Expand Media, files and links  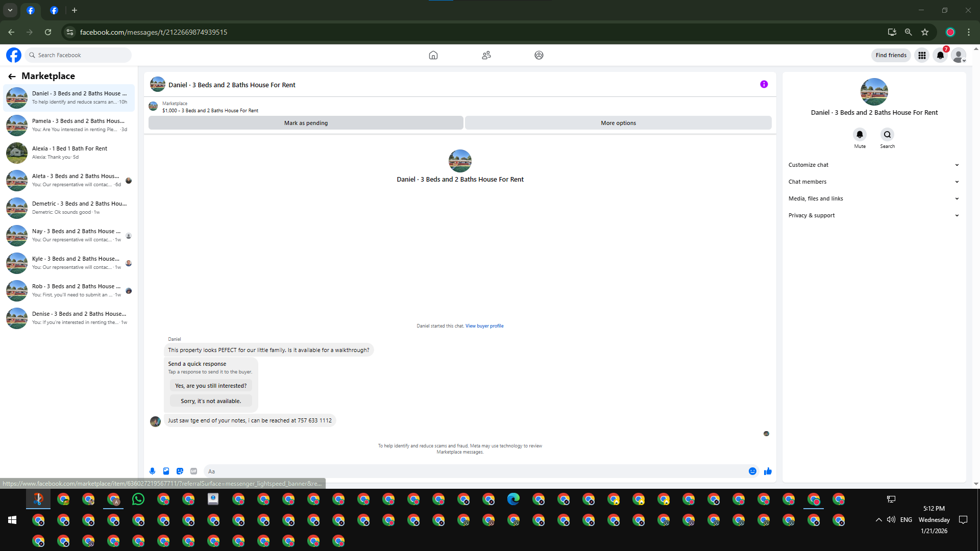click(x=873, y=198)
